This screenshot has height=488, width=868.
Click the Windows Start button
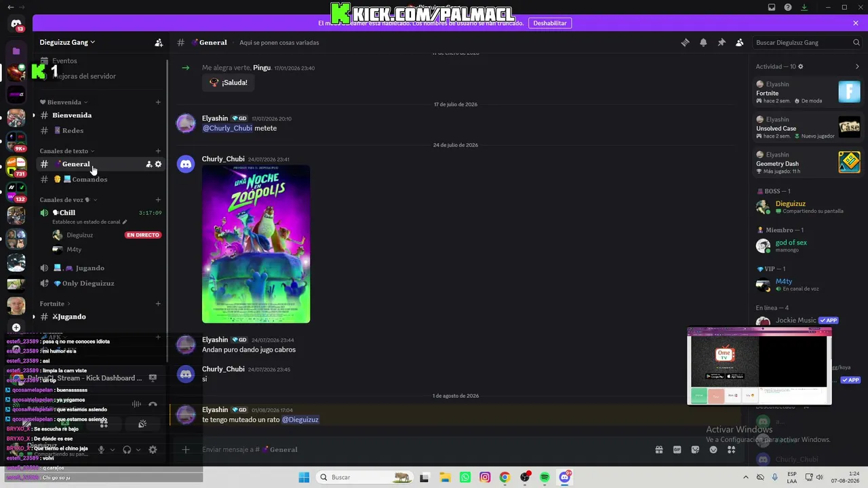304,477
